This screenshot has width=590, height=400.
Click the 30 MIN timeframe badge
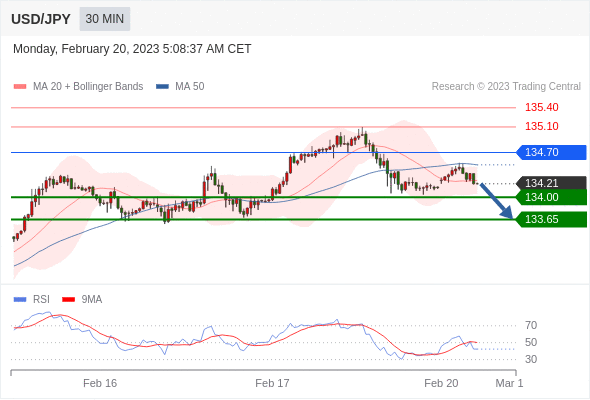(105, 19)
